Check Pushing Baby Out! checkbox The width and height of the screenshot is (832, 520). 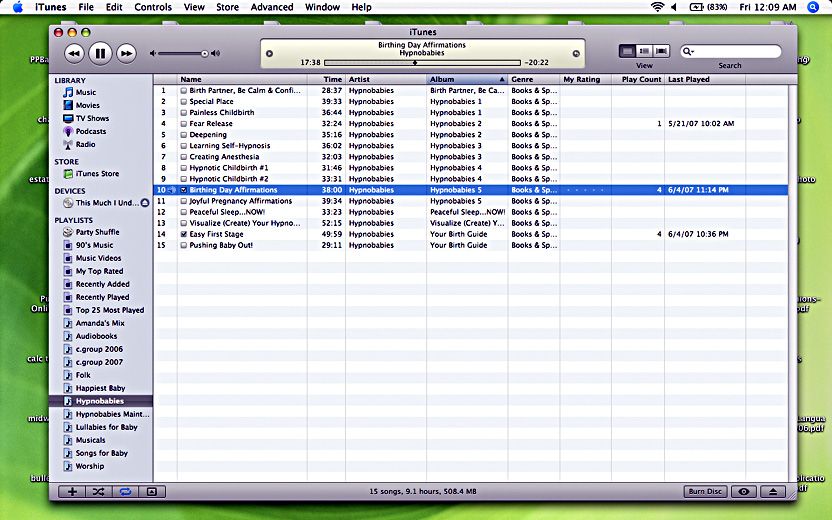(x=184, y=245)
